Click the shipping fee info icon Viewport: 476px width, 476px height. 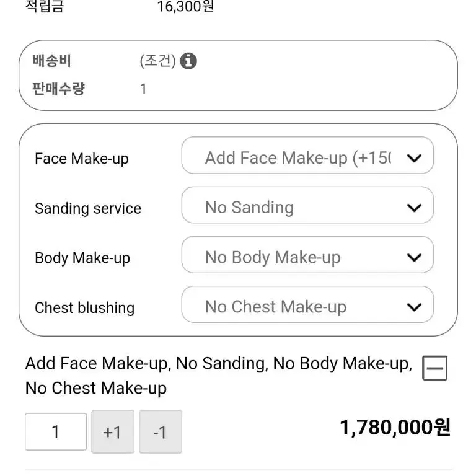[x=188, y=61]
